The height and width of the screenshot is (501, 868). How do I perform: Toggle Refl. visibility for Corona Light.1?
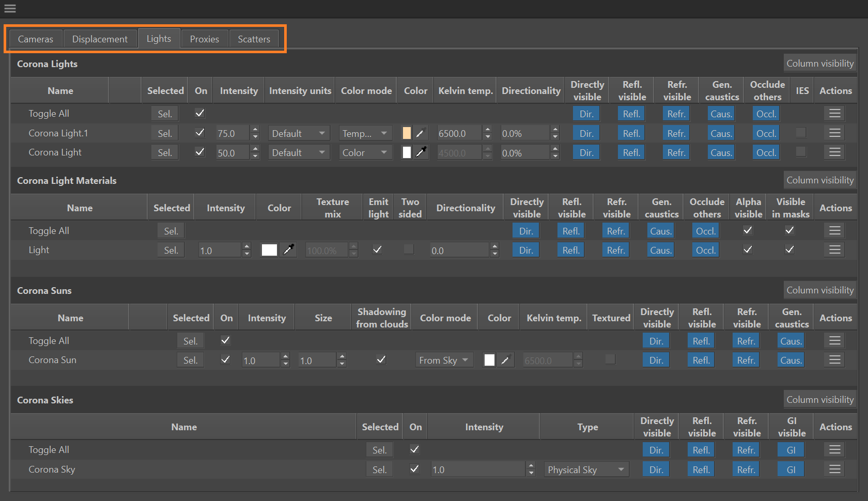[631, 133]
